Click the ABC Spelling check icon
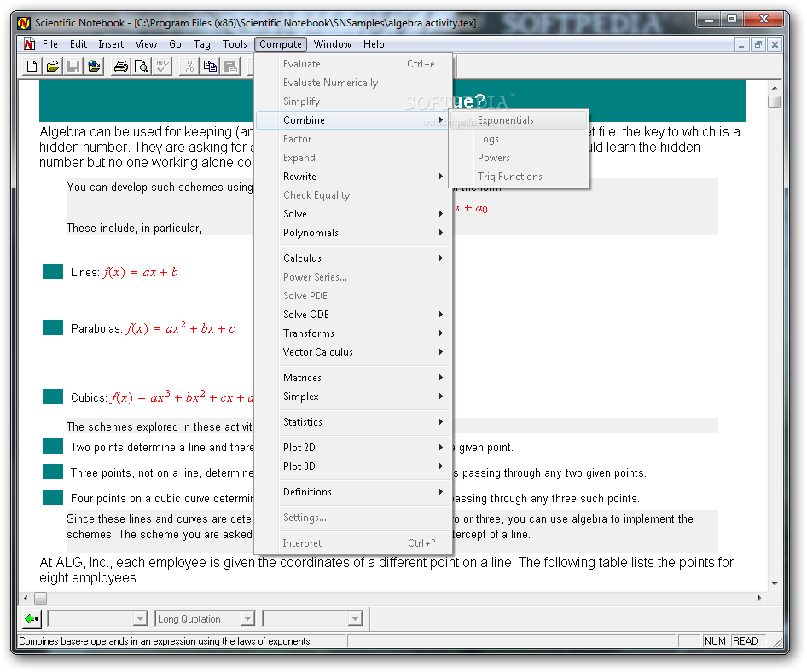807x672 pixels. click(x=162, y=67)
